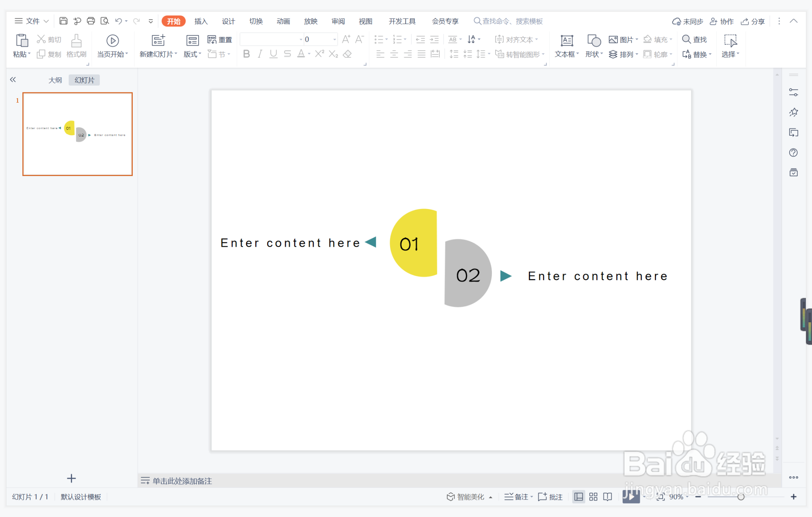This screenshot has height=517, width=812.
Task: Toggle Bold formatting
Action: coord(246,54)
